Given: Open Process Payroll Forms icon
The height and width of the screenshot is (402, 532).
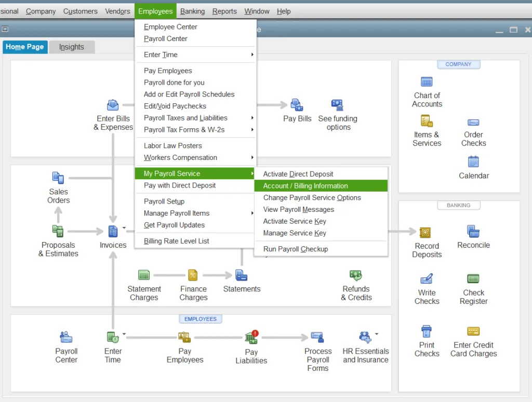Looking at the screenshot, I should pos(317,337).
